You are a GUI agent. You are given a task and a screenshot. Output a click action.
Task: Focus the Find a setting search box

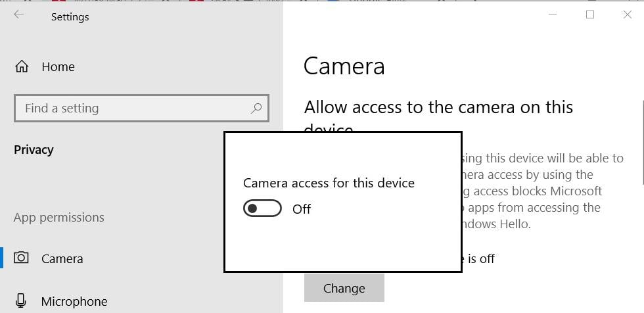pos(141,108)
